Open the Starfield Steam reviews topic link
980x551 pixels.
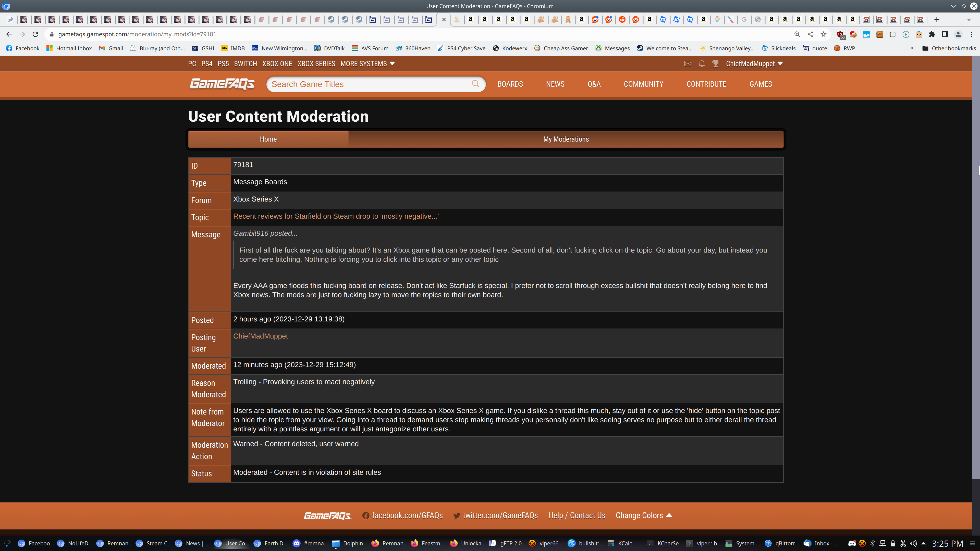pyautogui.click(x=336, y=216)
